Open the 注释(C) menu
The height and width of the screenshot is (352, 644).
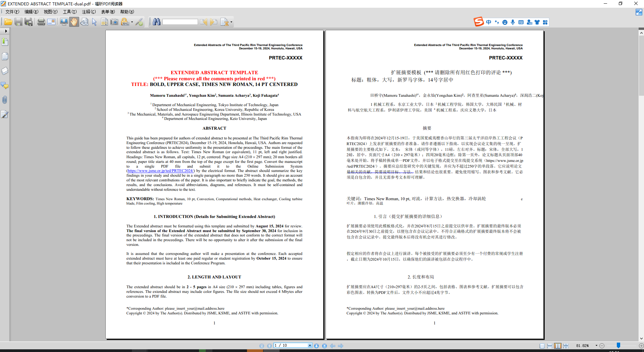click(89, 12)
